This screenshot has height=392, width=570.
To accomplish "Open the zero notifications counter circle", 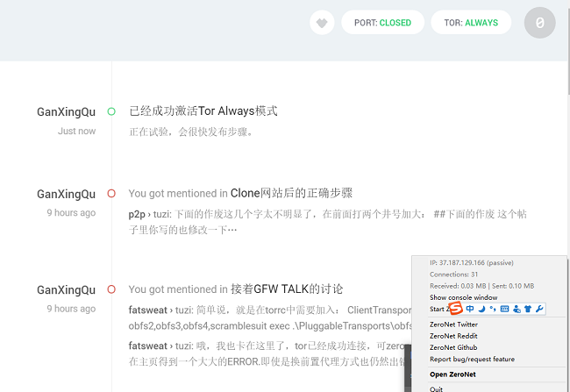I will pos(539,23).
